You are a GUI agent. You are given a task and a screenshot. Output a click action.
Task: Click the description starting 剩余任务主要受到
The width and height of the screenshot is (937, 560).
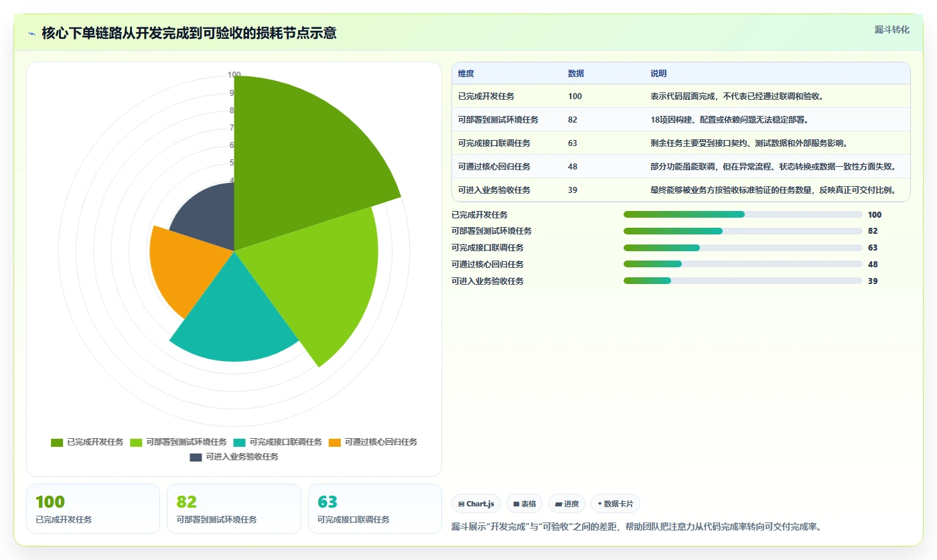[750, 143]
